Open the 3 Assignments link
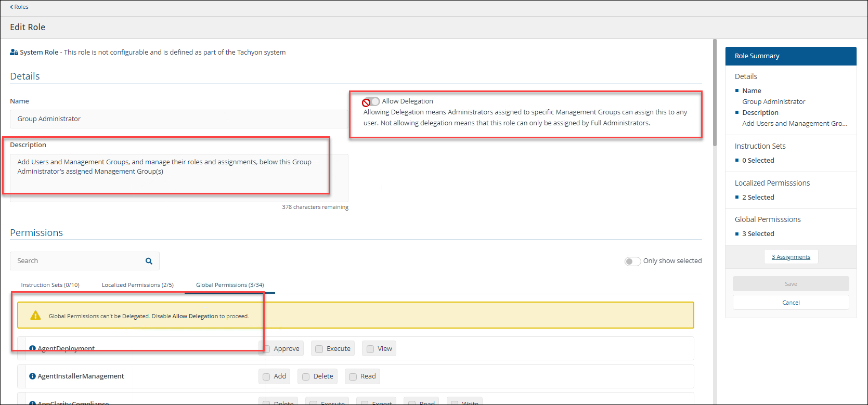The width and height of the screenshot is (868, 405). click(791, 257)
